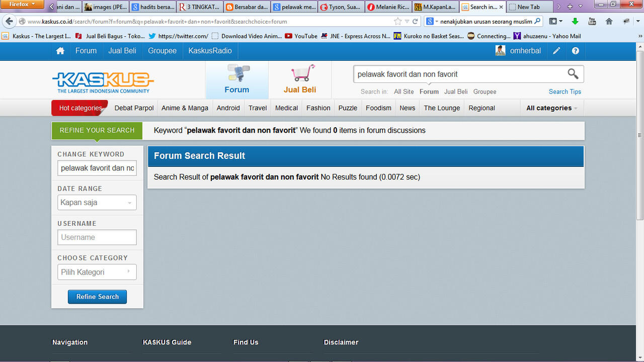Viewport: 644px width, 362px height.
Task: Set search scope to Jual Beli
Action: pos(456,92)
